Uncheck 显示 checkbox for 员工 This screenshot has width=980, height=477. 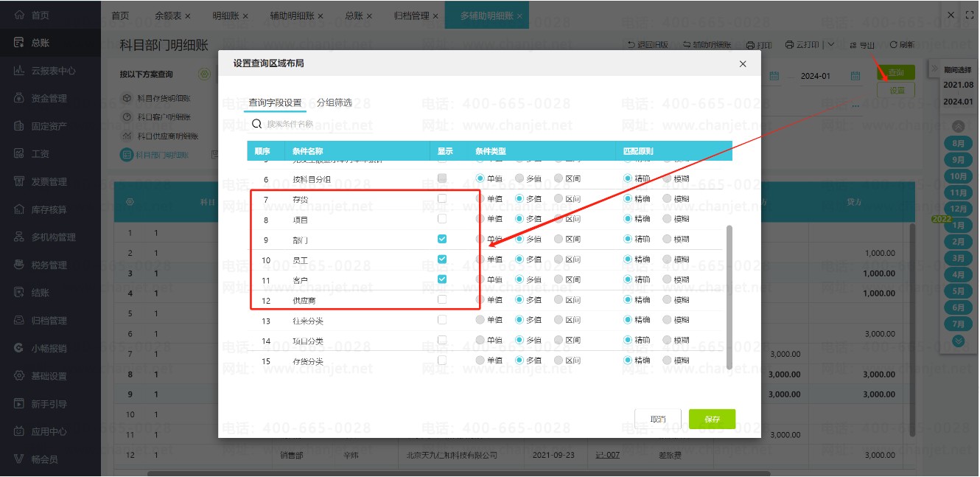pyautogui.click(x=442, y=259)
